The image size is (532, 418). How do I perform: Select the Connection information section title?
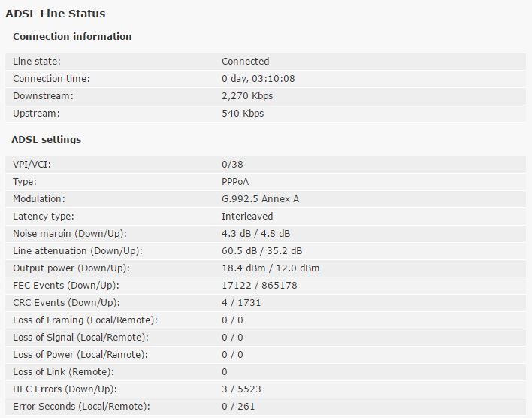[x=72, y=36]
